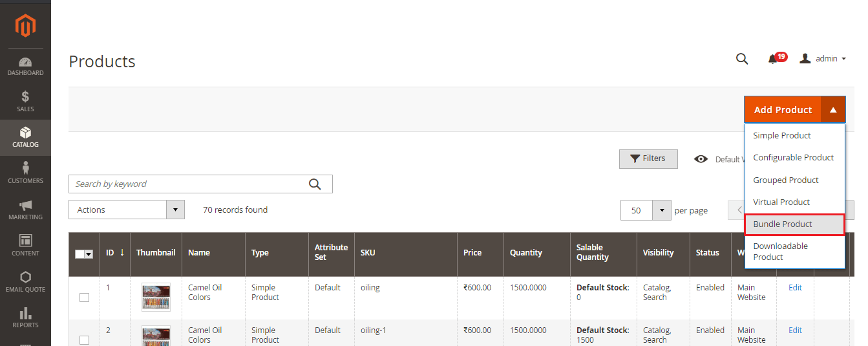Check the box for product ID 2

(84, 340)
